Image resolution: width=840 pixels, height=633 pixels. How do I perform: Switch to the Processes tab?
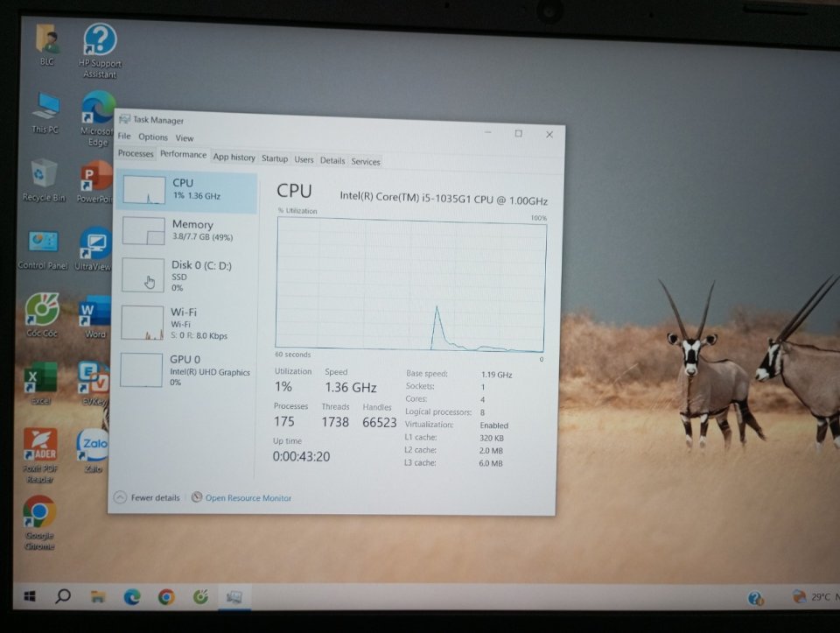(x=136, y=154)
